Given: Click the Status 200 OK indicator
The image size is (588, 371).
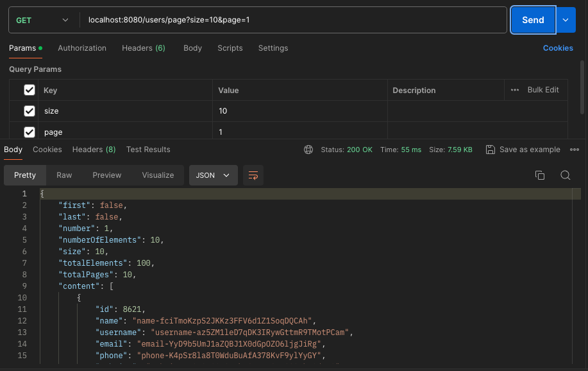Looking at the screenshot, I should point(346,150).
